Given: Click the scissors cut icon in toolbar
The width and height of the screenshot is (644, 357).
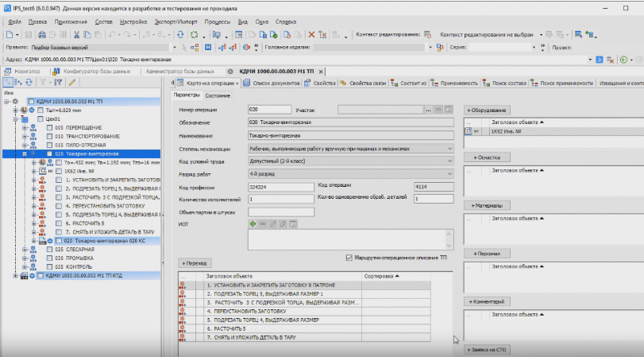Looking at the screenshot, I should pos(76,35).
